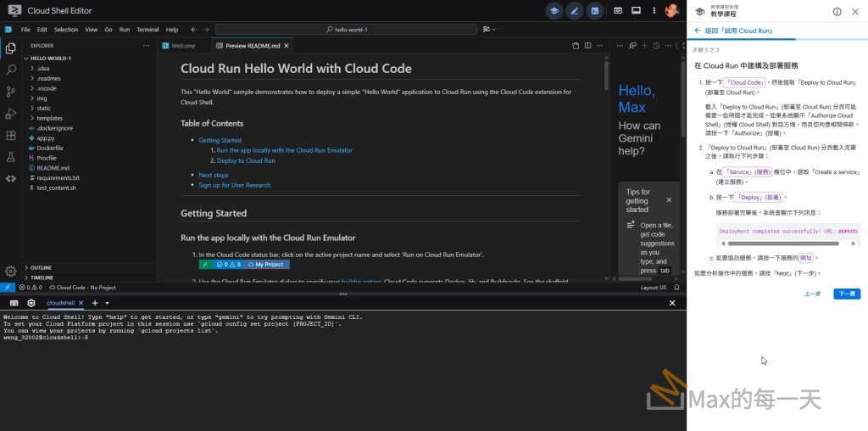Image resolution: width=868 pixels, height=431 pixels.
Task: Open the new terminal tab dropdown arrow
Action: [106, 303]
